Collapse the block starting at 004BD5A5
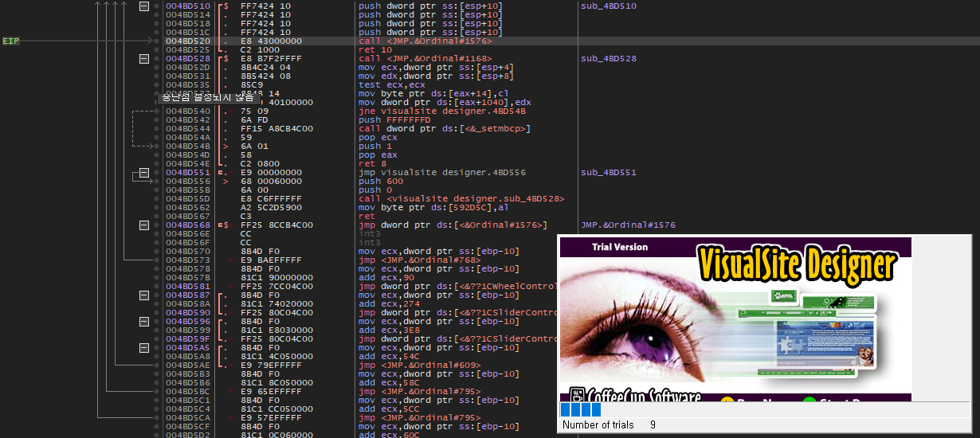 [144, 347]
